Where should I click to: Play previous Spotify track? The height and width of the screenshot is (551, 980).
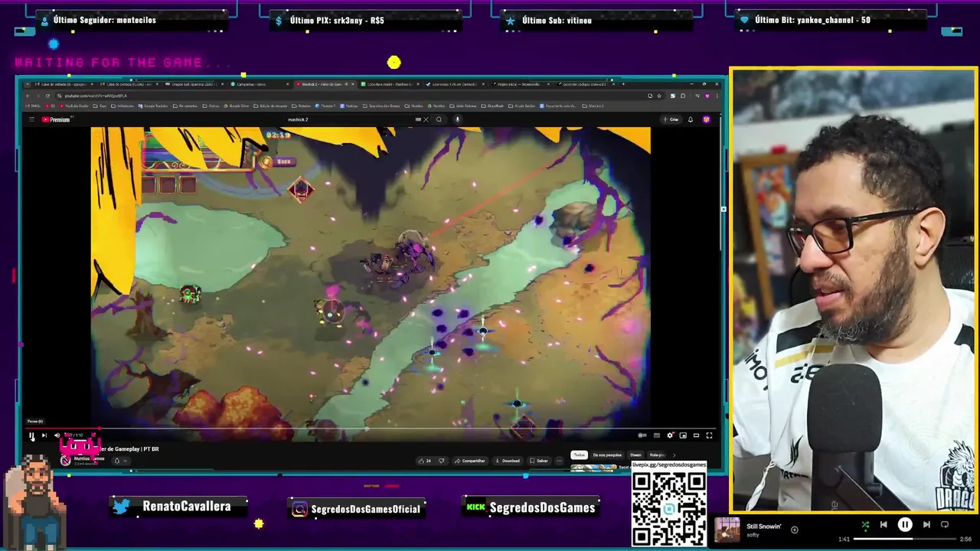[x=884, y=525]
